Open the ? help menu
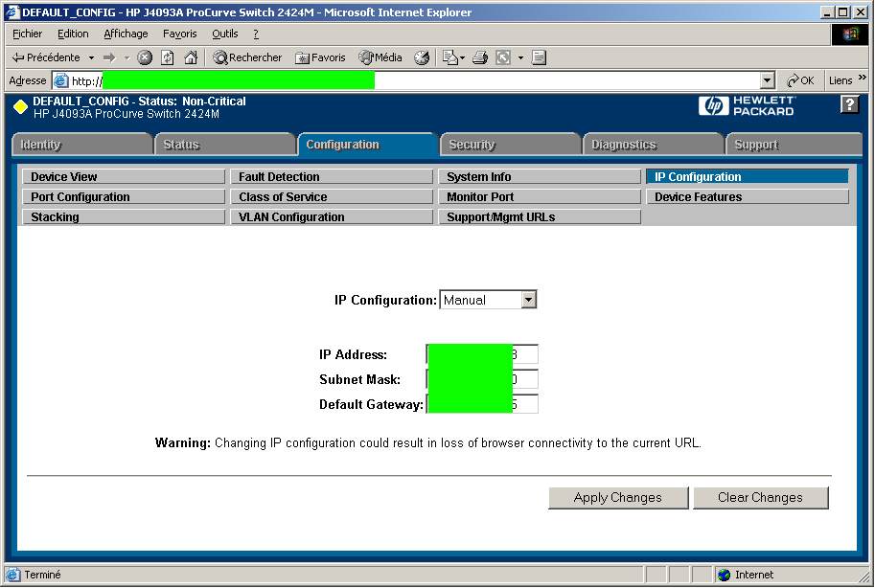Screen dimensions: 875x588 pyautogui.click(x=256, y=34)
